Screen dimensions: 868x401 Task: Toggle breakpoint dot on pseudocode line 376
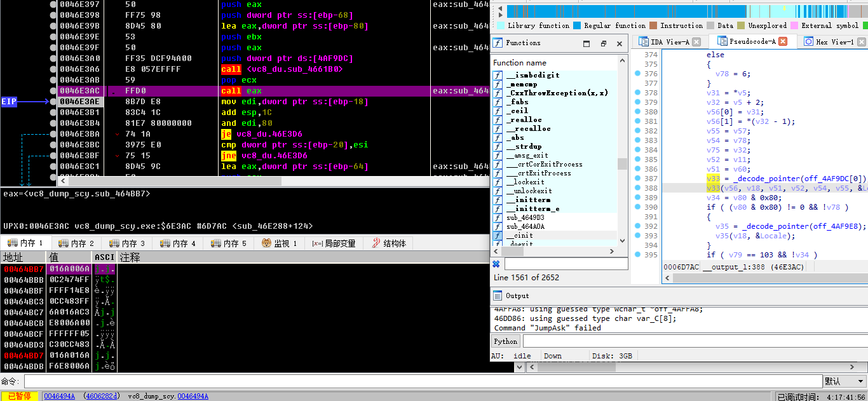click(637, 74)
